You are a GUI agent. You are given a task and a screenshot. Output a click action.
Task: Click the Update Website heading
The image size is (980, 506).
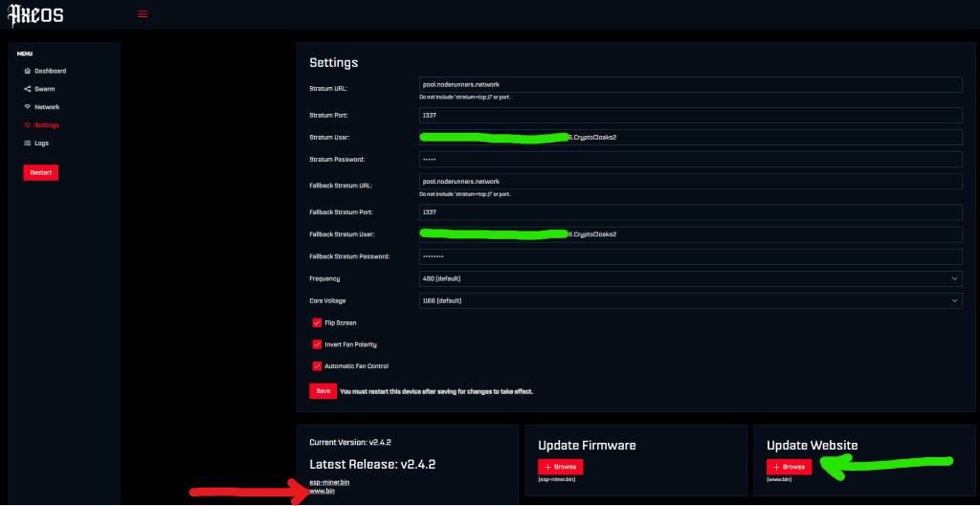tap(813, 446)
